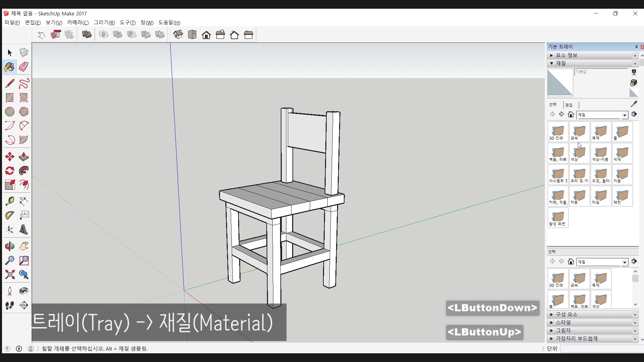Activate the Push/Pull tool
This screenshot has width=644, height=362.
pyautogui.click(x=23, y=157)
